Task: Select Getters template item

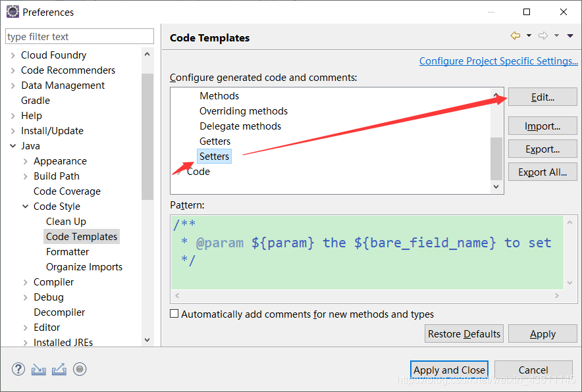Action: tap(215, 141)
